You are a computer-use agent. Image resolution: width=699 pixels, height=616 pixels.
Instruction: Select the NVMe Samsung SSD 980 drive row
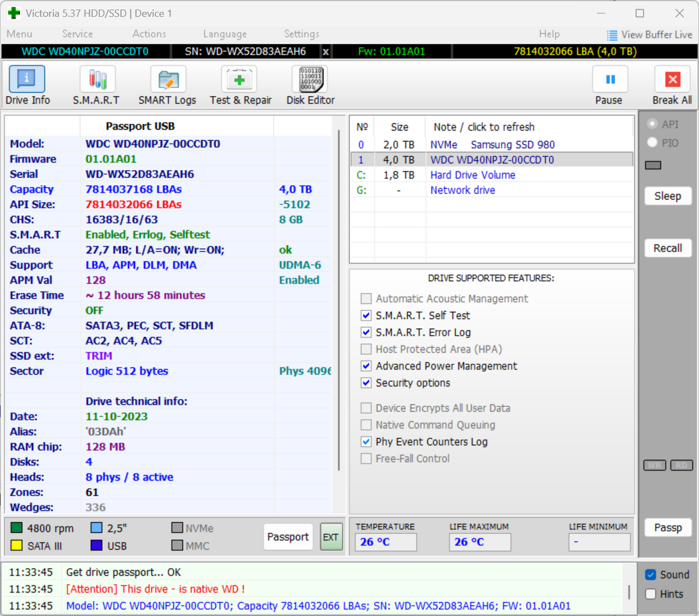tap(492, 145)
